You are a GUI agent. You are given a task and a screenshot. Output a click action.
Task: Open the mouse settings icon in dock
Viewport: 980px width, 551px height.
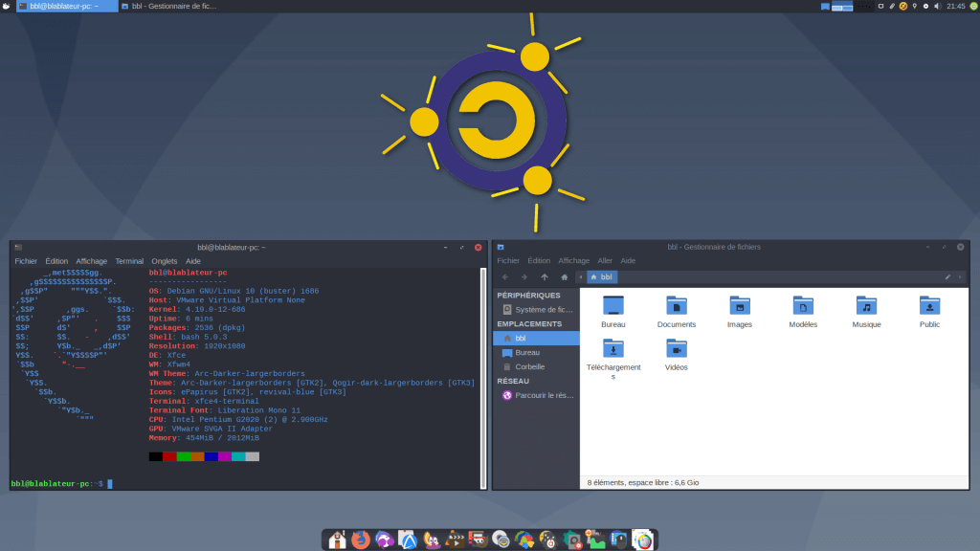619,540
